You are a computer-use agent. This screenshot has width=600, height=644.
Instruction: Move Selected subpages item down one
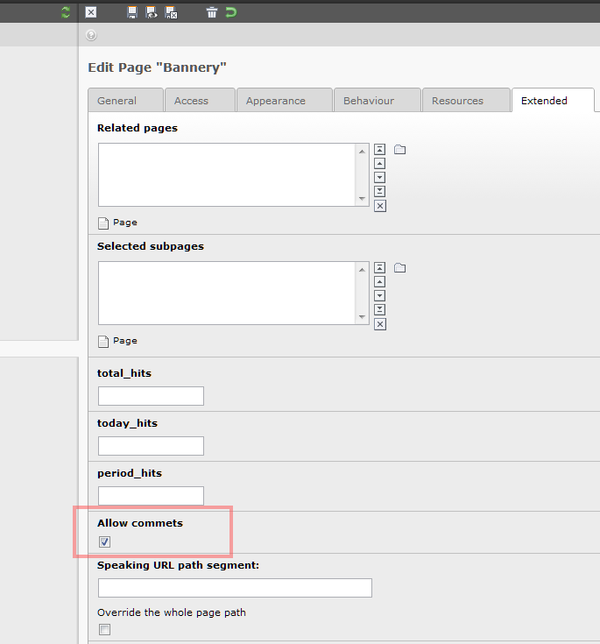tap(380, 296)
